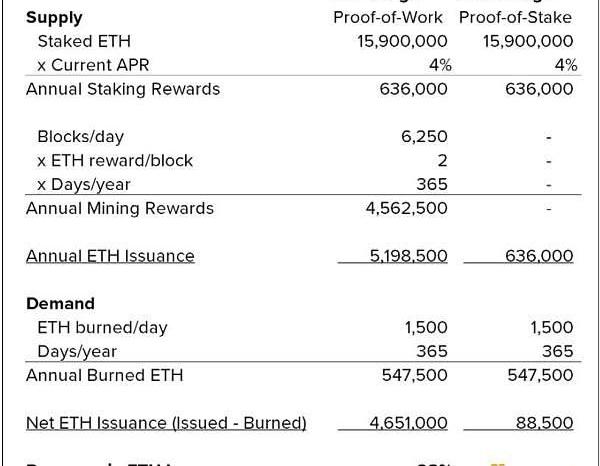Click the ETH burned/day row label
The height and width of the screenshot is (466, 600).
(x=102, y=328)
